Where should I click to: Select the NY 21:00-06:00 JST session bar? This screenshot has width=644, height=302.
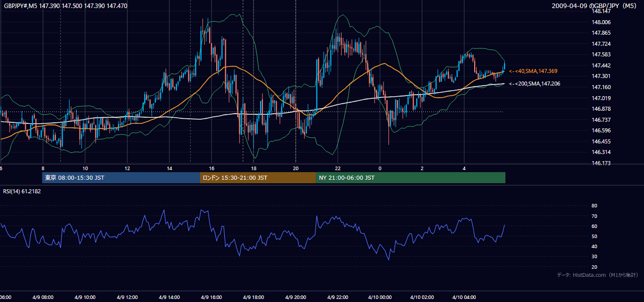coord(411,178)
